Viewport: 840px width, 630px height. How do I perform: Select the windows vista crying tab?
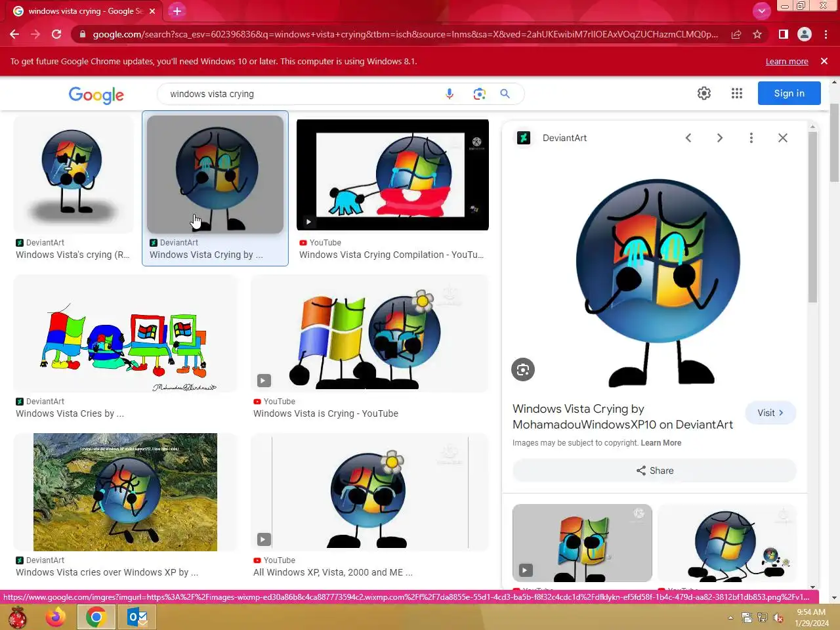85,11
